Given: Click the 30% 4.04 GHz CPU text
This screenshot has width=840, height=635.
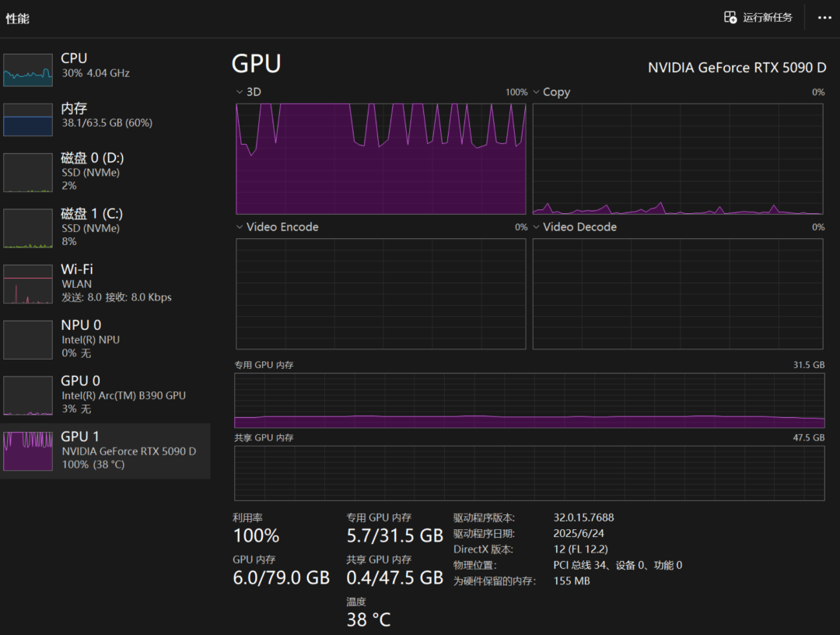Looking at the screenshot, I should pyautogui.click(x=96, y=73).
